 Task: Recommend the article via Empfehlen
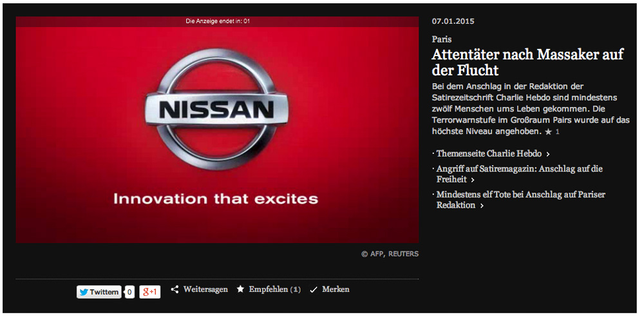coord(268,289)
